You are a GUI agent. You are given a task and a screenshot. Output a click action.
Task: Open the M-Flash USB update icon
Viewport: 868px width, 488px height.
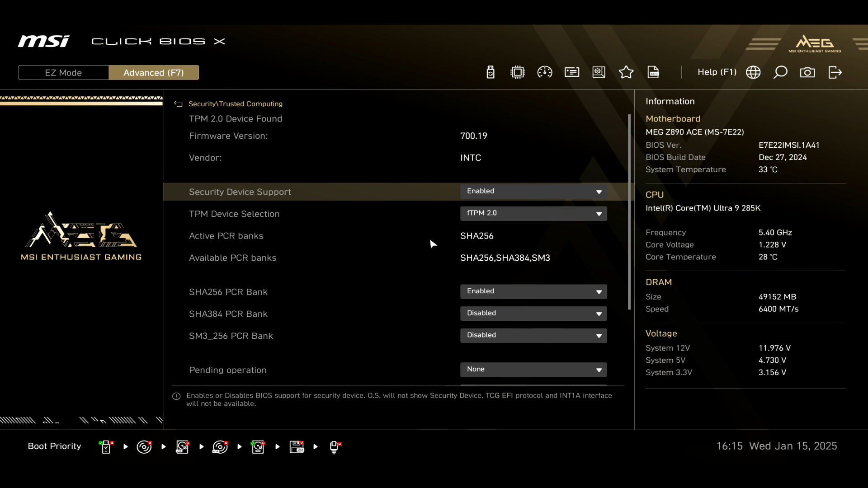491,72
